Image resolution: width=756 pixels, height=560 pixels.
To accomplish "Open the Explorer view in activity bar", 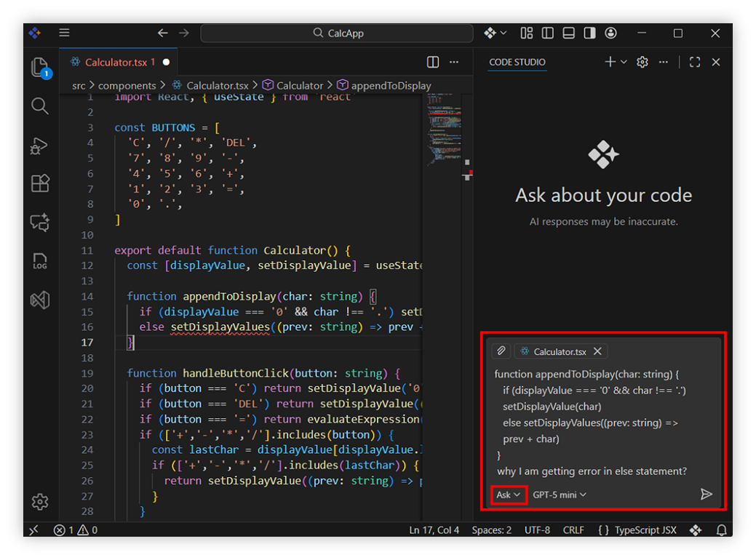I will click(40, 68).
